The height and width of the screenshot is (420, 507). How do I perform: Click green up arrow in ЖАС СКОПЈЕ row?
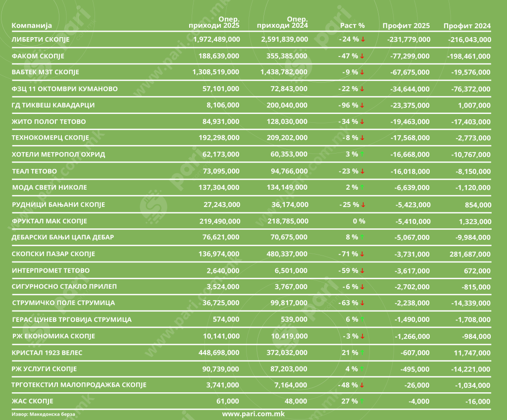[x=362, y=401]
